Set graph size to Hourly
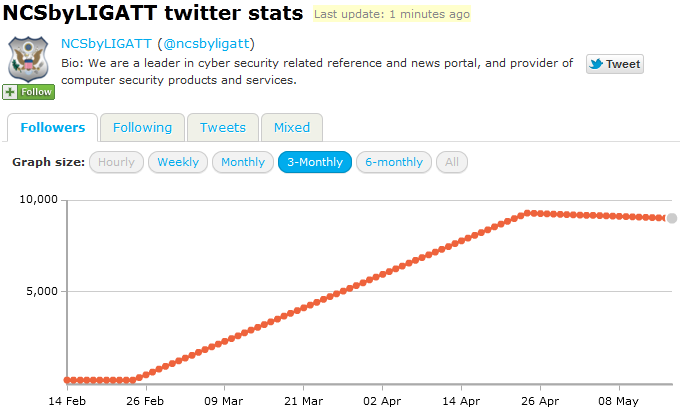This screenshot has height=410, width=680. click(x=116, y=162)
